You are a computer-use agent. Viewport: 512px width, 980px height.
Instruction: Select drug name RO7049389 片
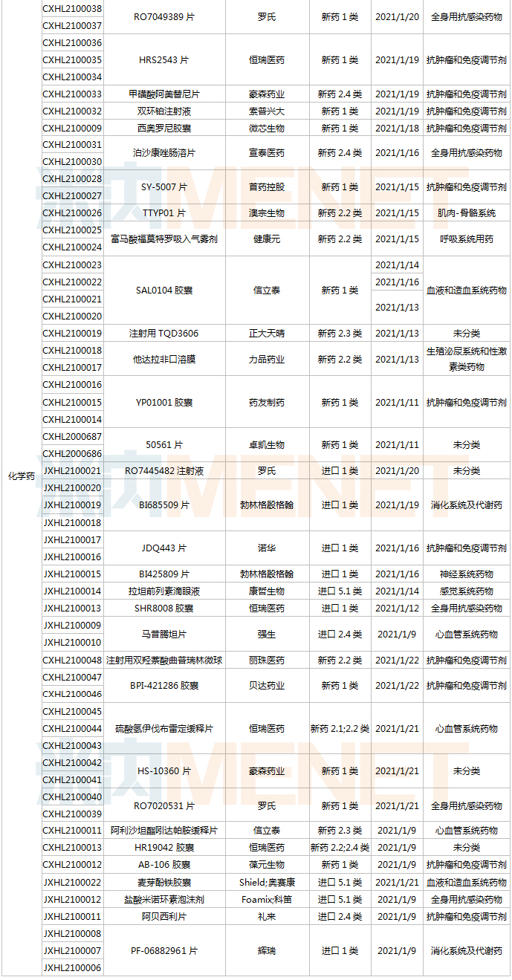point(163,16)
